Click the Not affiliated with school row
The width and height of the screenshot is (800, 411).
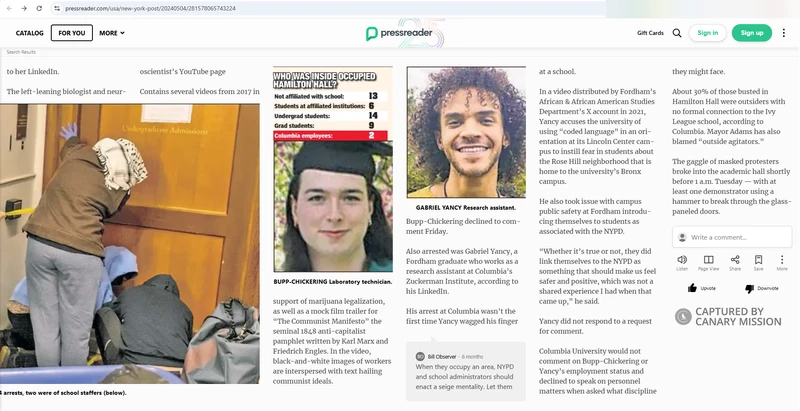click(330, 96)
